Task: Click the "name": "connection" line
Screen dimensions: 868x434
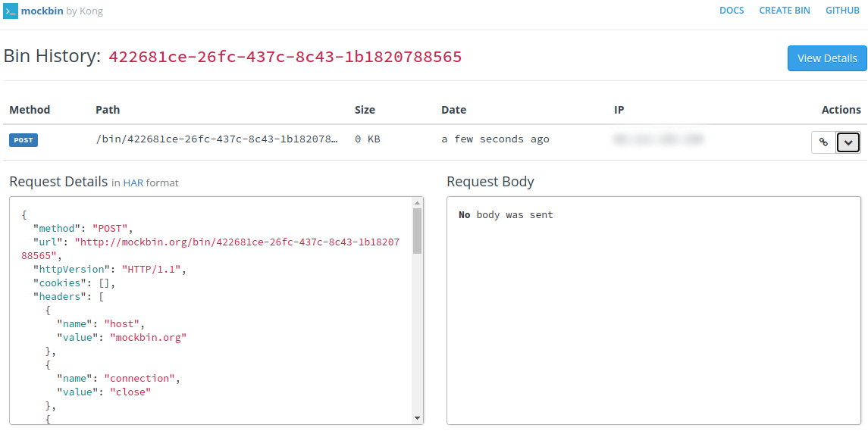Action: [x=119, y=379]
